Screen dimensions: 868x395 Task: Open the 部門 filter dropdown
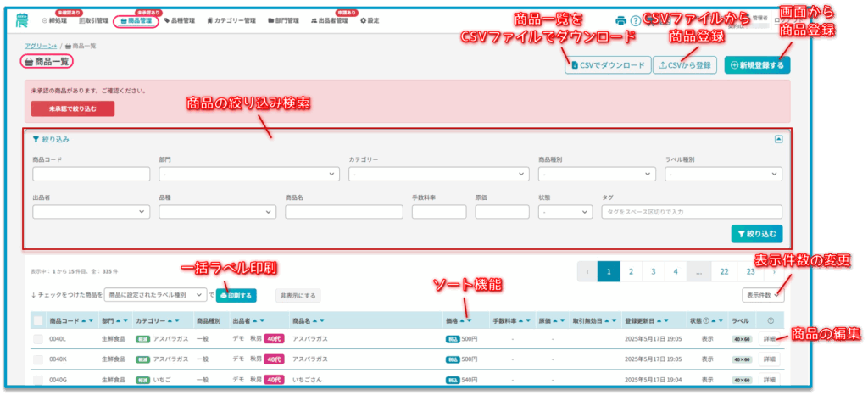click(249, 174)
